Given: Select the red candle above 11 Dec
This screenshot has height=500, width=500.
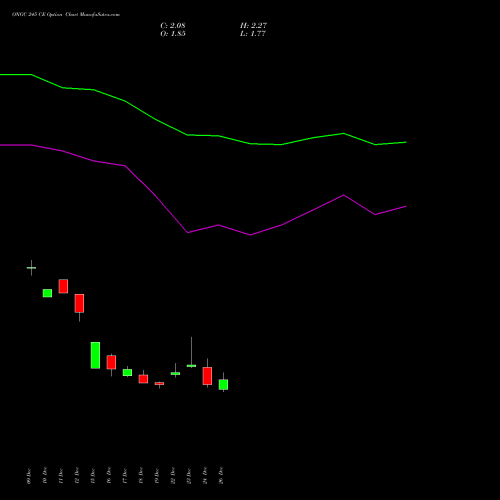Looking at the screenshot, I should point(63,286).
